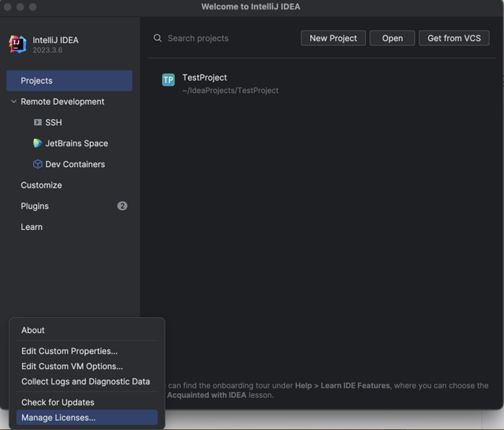Click the IntelliJ IDEA logo icon
This screenshot has width=504, height=430.
pos(18,44)
